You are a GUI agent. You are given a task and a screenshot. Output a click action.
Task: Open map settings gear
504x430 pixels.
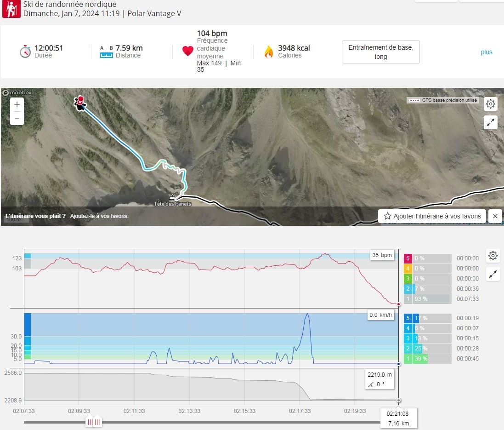491,104
